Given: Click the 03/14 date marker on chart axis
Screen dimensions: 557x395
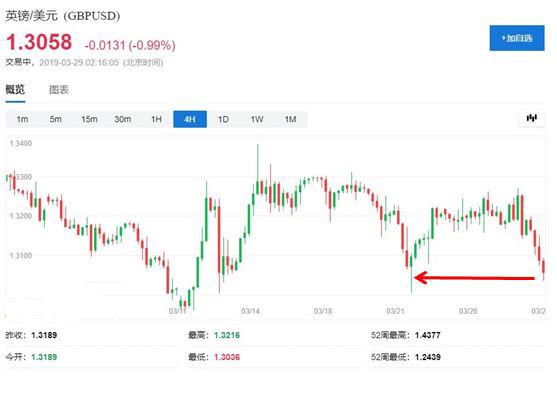Looking at the screenshot, I should coord(250,311).
